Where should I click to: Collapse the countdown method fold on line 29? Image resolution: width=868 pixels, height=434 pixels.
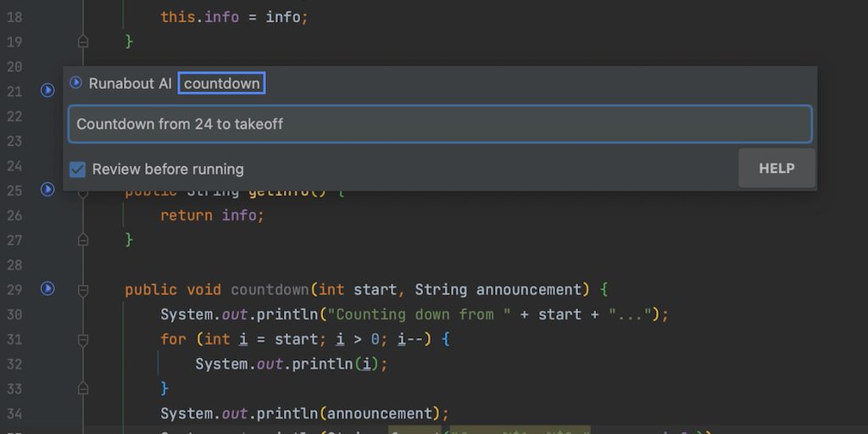(83, 290)
